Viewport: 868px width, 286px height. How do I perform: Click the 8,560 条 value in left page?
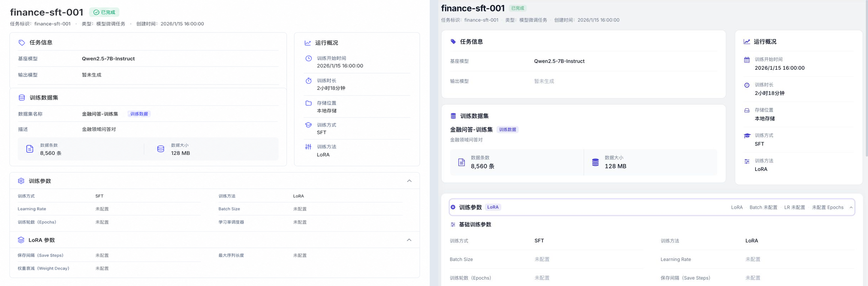point(51,153)
